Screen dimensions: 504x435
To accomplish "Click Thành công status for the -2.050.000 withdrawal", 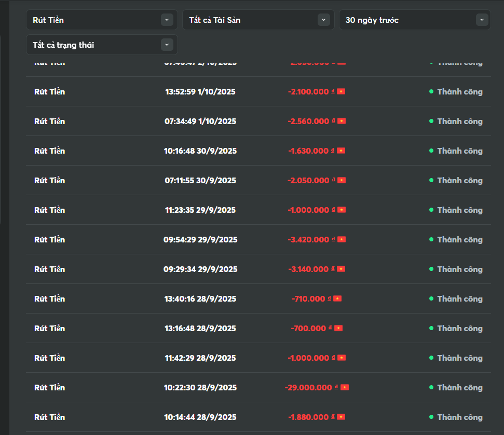I will click(459, 181).
